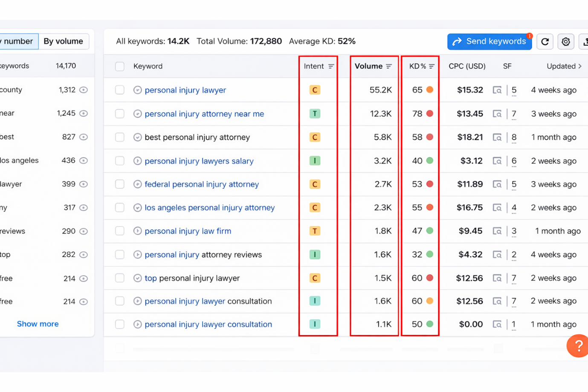The height and width of the screenshot is (392, 588).
Task: Click the red KD dot next to 78
Action: tap(430, 114)
